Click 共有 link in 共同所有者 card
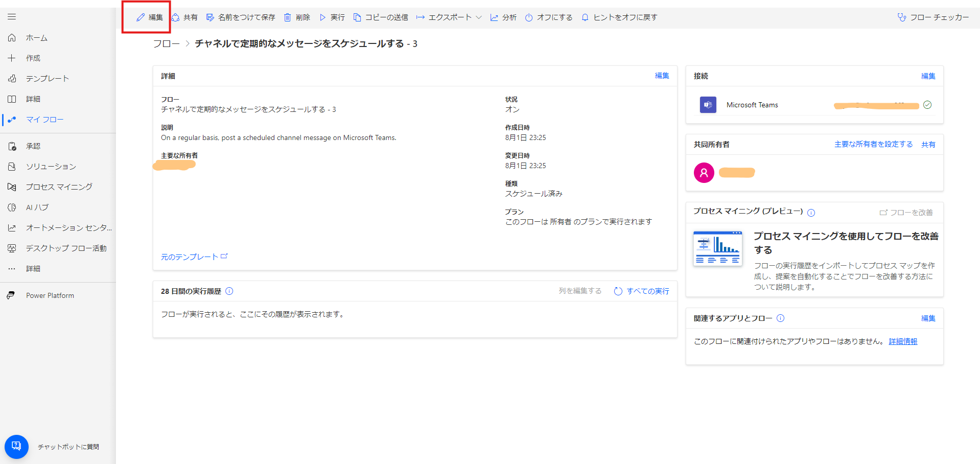The width and height of the screenshot is (980, 464). [928, 145]
